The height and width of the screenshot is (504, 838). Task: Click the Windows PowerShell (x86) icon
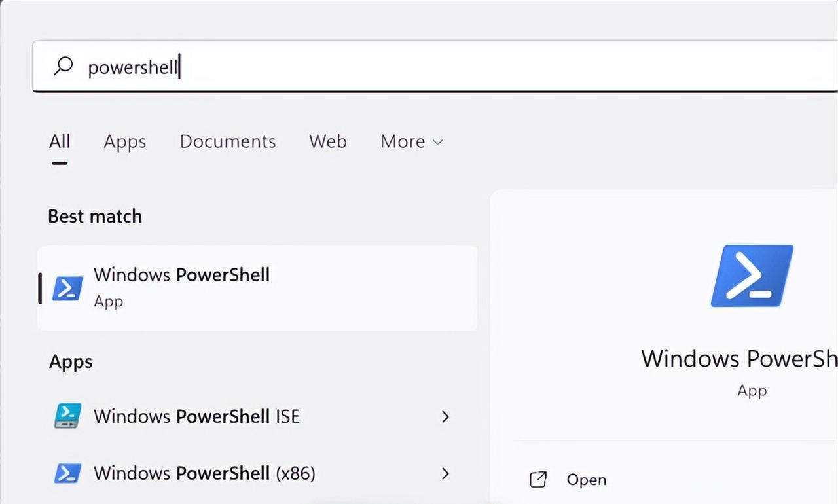tap(68, 473)
